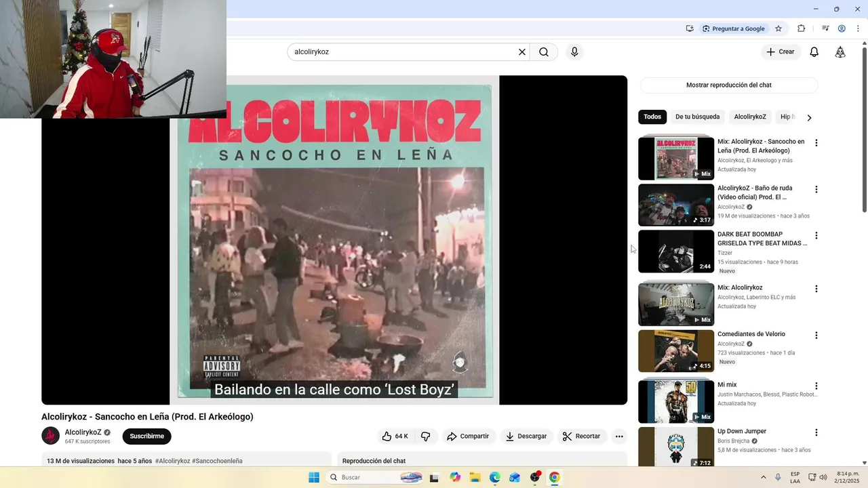Click the Crear button

pyautogui.click(x=781, y=52)
